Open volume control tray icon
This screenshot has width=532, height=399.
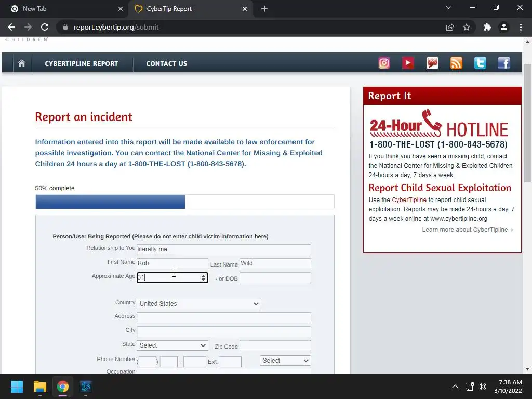[482, 387]
